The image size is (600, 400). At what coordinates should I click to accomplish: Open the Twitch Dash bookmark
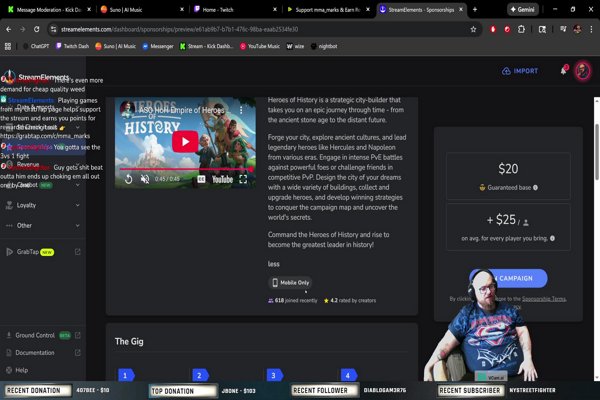[72, 46]
